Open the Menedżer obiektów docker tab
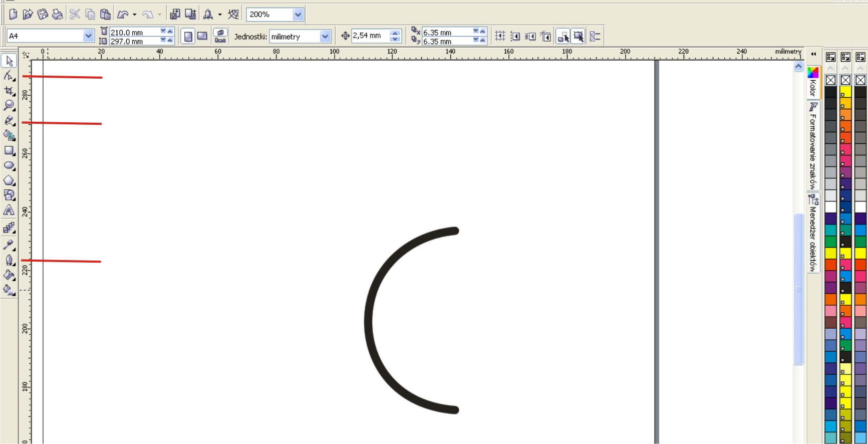868x444 pixels. point(813,233)
